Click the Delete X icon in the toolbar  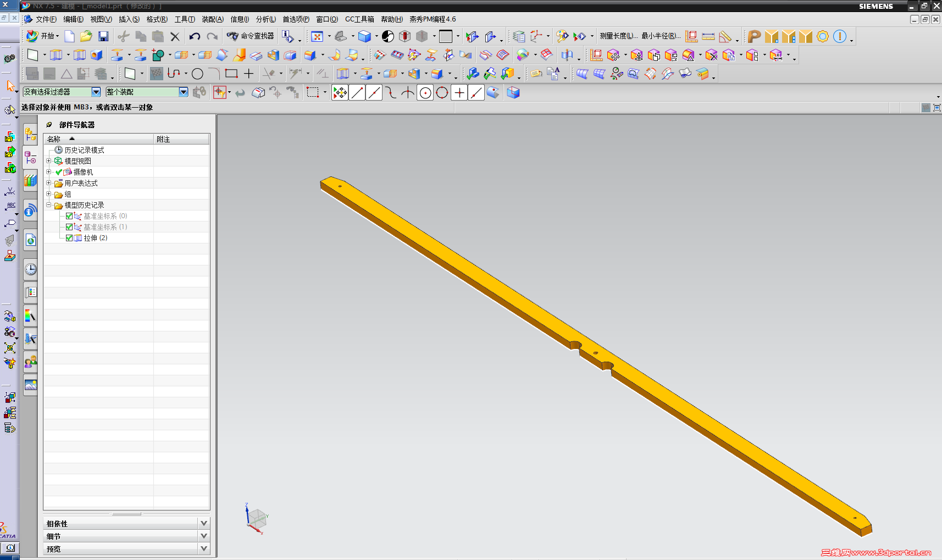[x=175, y=36]
